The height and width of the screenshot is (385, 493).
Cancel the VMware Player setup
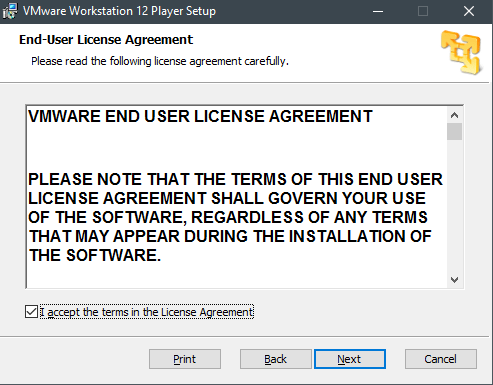[x=441, y=359]
